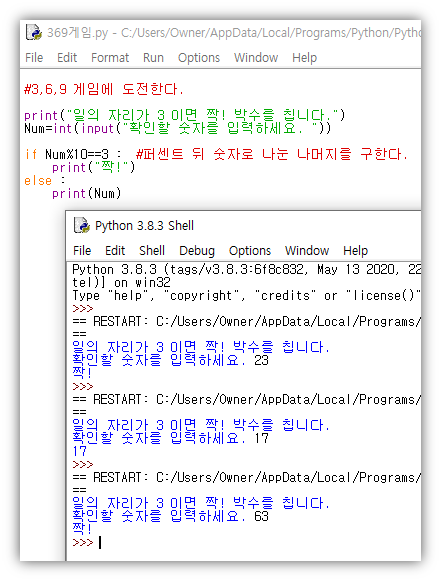
Task: Click the first RESTART line in the Shell
Action: click(246, 322)
